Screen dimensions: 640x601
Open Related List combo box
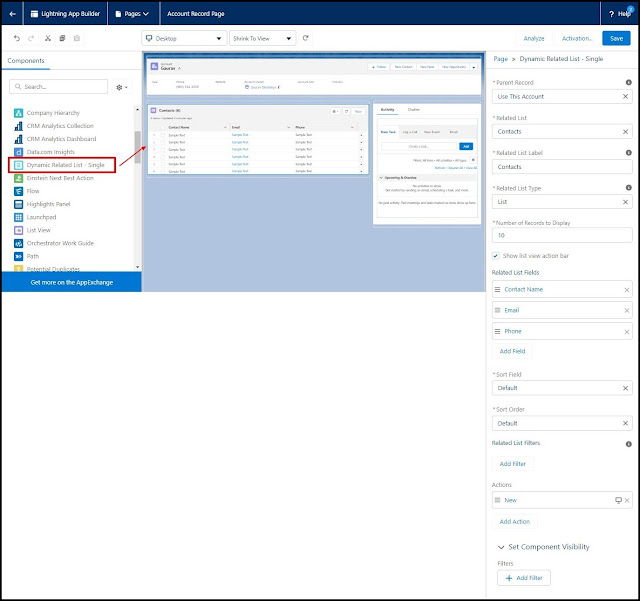562,131
